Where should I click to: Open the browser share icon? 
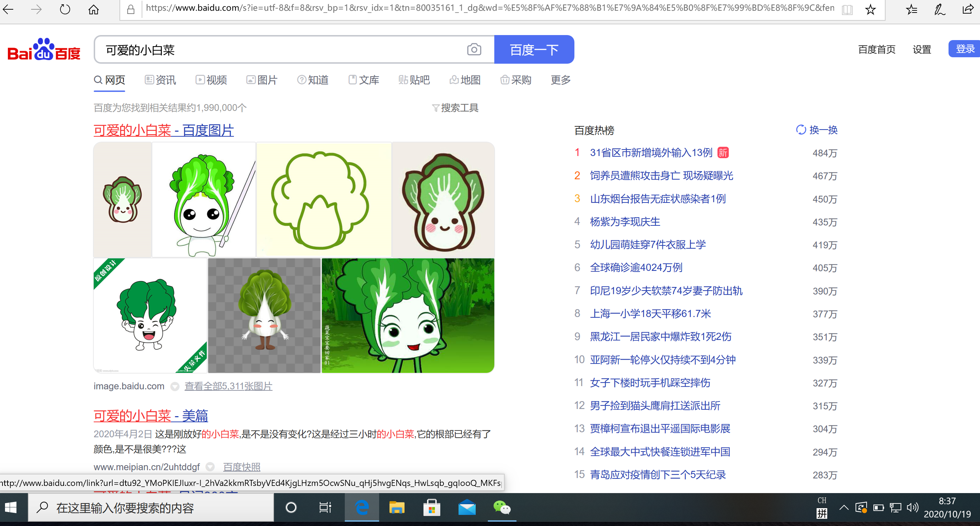(967, 9)
